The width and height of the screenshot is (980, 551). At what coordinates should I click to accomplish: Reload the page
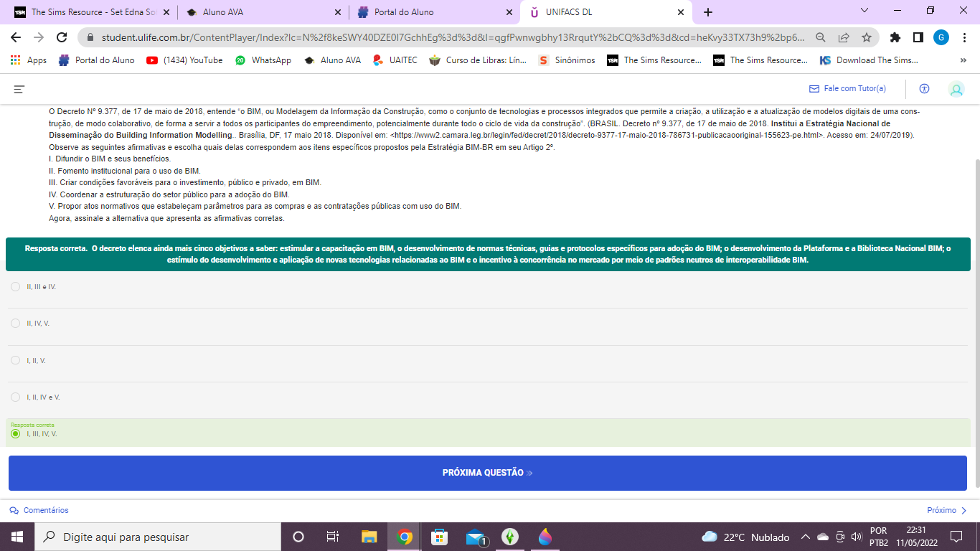tap(62, 37)
